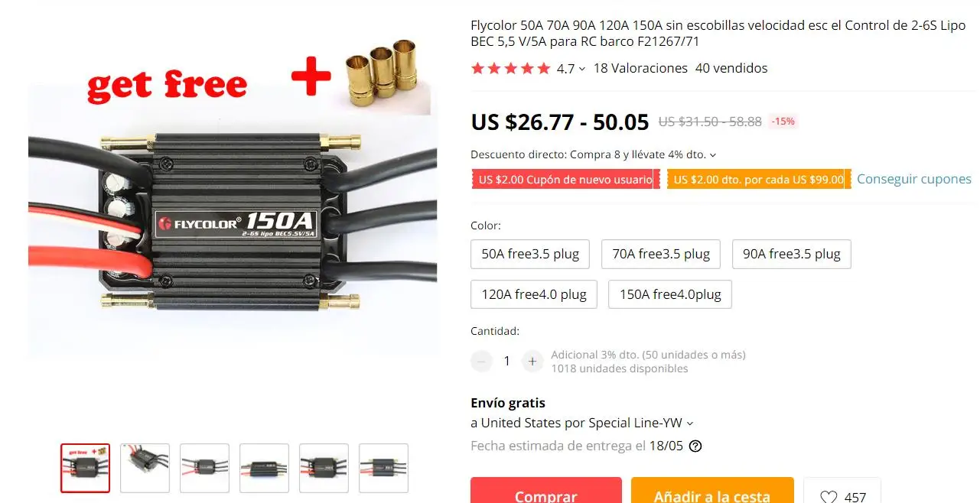This screenshot has width=980, height=503.
Task: Click the five-star rating icons
Action: point(510,69)
